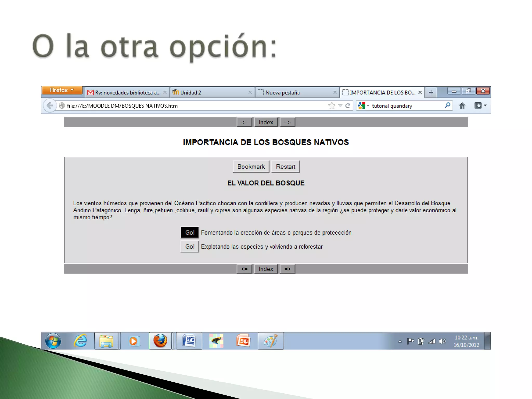
Task: Restore down the Firefox window
Action: pos(468,91)
